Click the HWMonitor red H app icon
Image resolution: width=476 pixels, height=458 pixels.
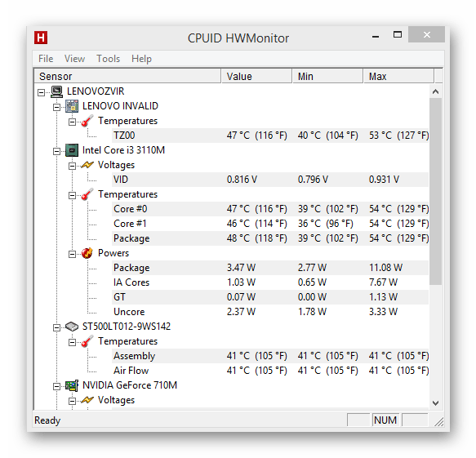[41, 38]
